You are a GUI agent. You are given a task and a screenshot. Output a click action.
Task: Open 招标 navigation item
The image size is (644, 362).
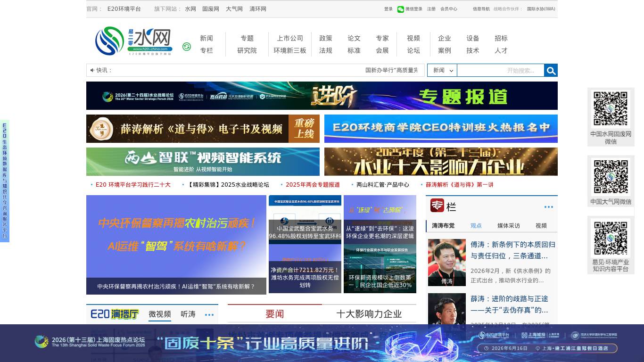[x=501, y=38]
